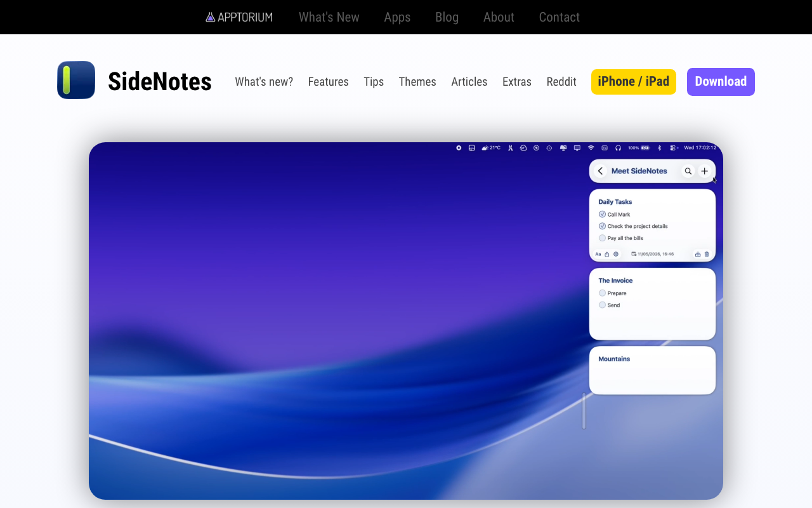Delete Daily Tasks note with trash icon
This screenshot has width=812, height=508.
point(707,254)
